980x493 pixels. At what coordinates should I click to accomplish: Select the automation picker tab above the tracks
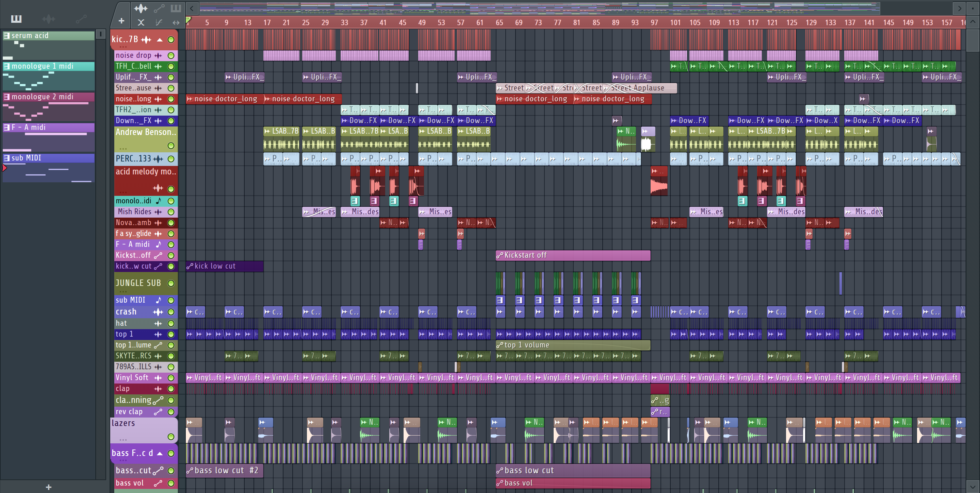159,8
